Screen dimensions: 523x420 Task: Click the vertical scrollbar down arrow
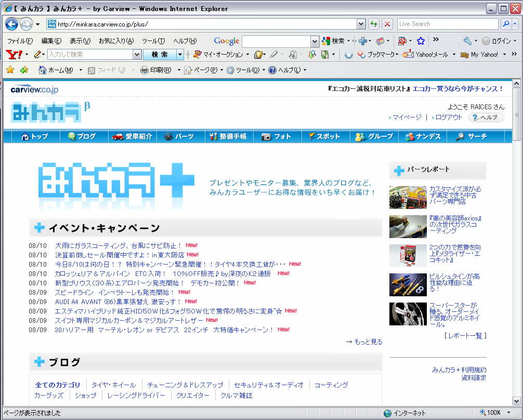pos(516,401)
